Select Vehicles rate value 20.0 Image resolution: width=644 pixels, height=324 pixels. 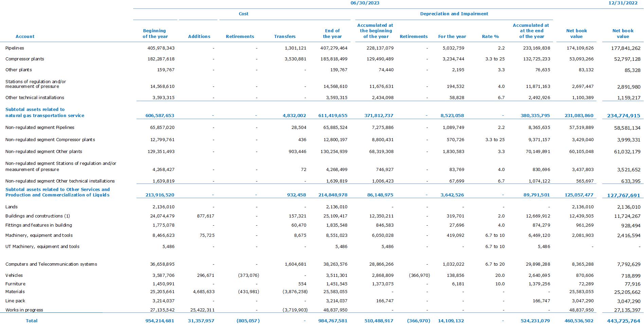[x=500, y=275]
